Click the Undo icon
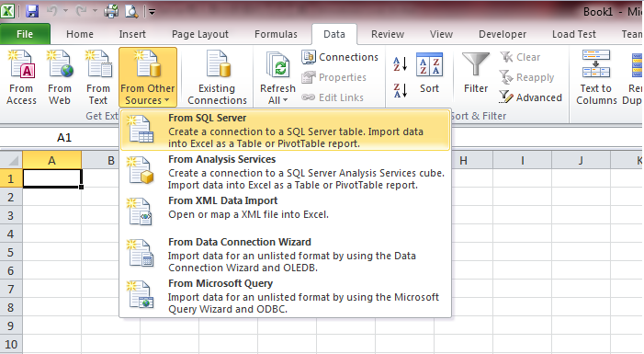The width and height of the screenshot is (644, 354). pos(52,11)
